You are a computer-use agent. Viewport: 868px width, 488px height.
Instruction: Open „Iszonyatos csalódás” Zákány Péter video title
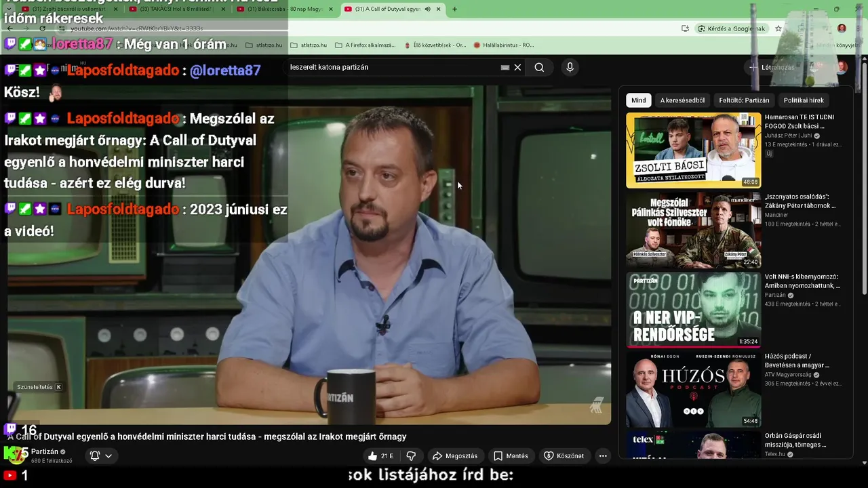click(800, 201)
